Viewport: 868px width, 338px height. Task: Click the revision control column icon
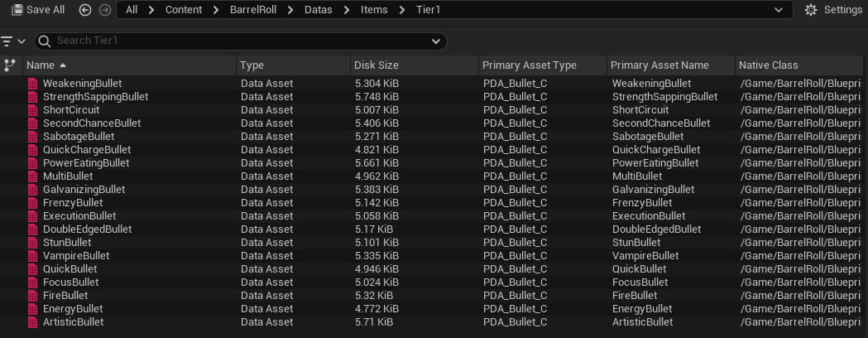click(x=10, y=65)
